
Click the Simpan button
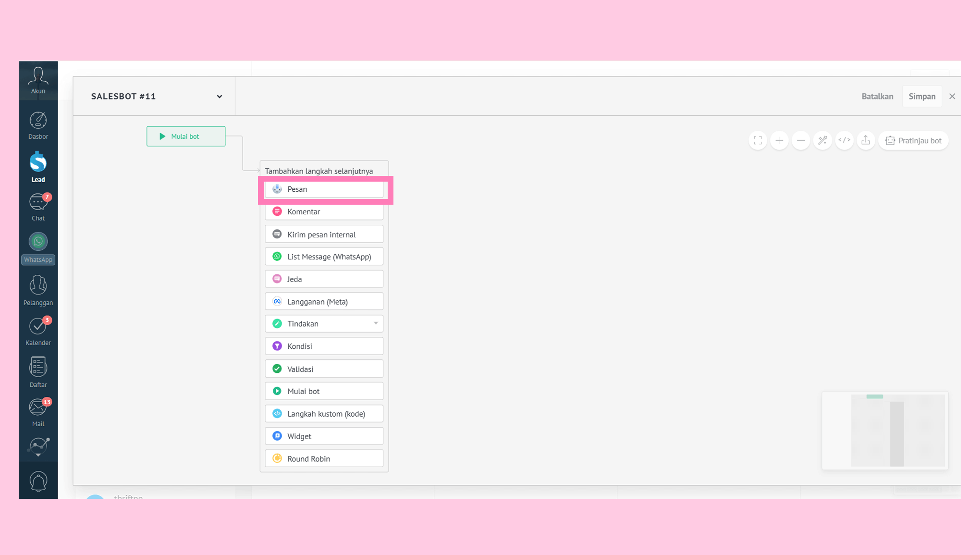[922, 96]
